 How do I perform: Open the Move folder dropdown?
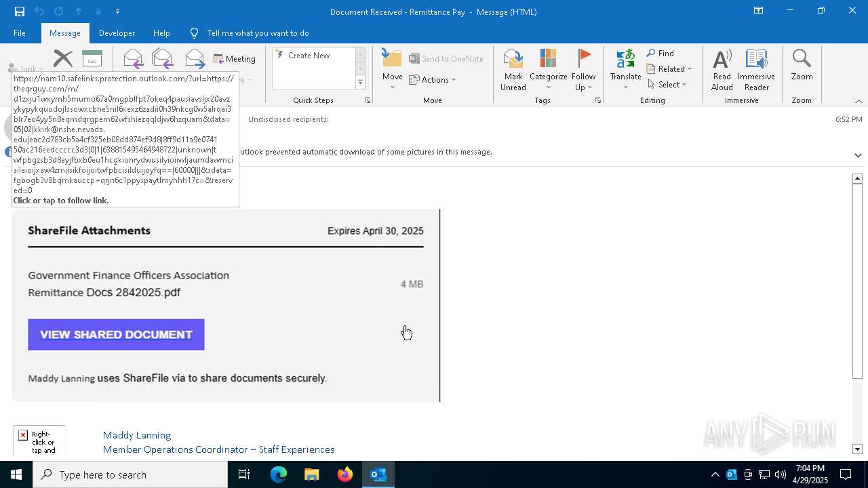(x=392, y=68)
